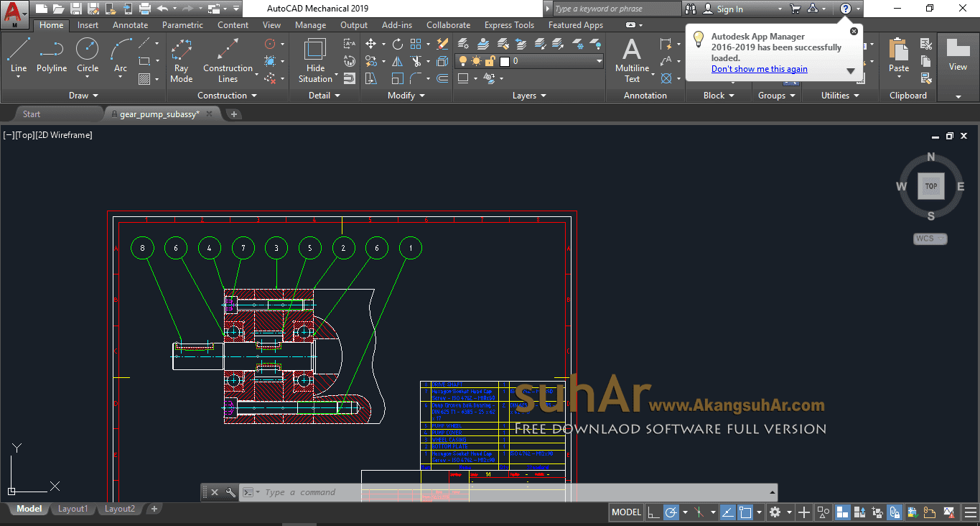Click the Open folder icon in quick access
The image size is (980, 526).
58,9
